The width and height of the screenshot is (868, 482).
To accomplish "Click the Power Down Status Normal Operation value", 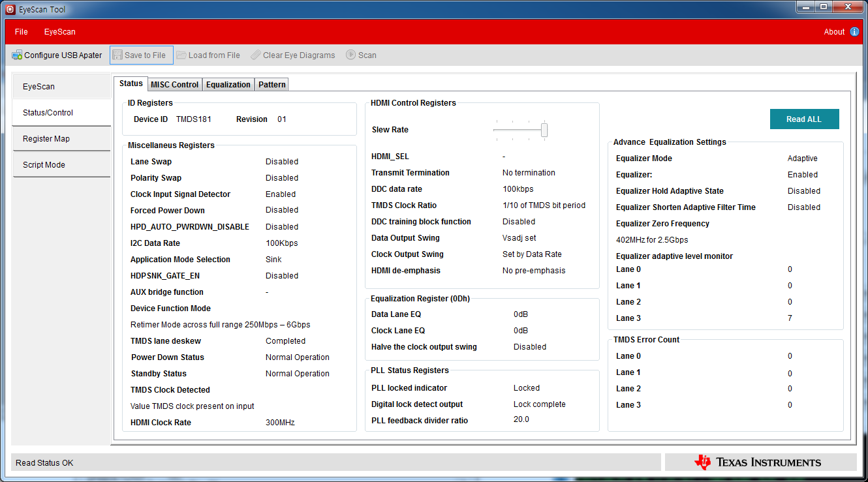I will [x=298, y=357].
